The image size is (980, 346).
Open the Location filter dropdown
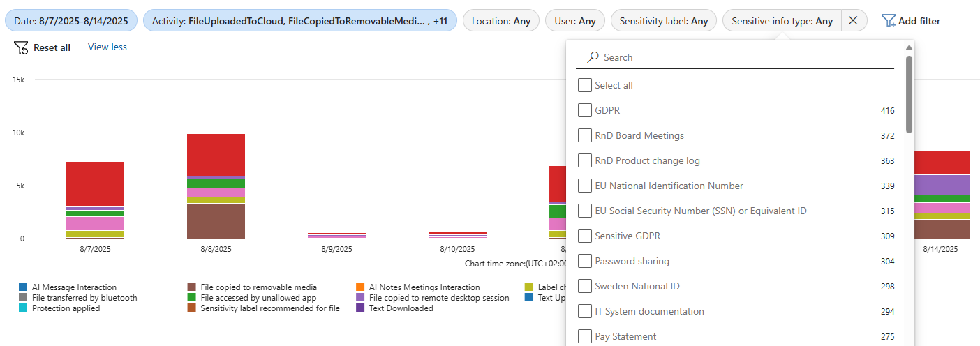pyautogui.click(x=500, y=21)
